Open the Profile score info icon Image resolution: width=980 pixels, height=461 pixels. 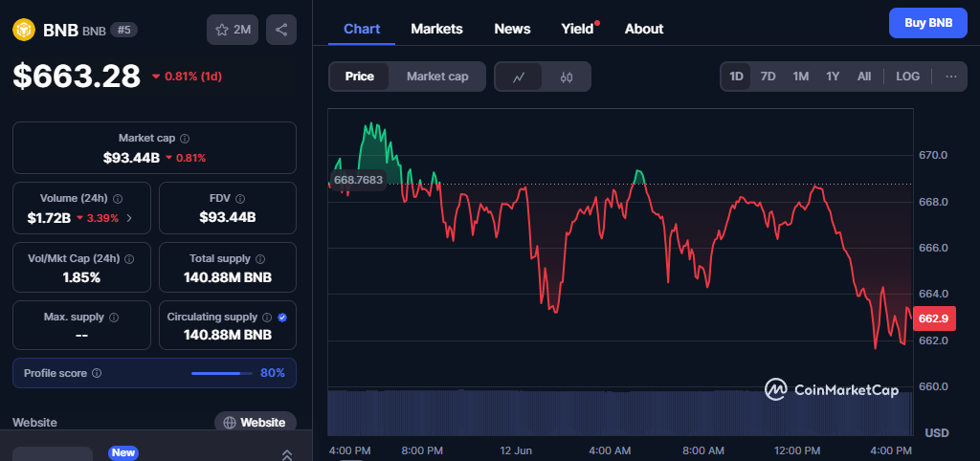coord(97,374)
